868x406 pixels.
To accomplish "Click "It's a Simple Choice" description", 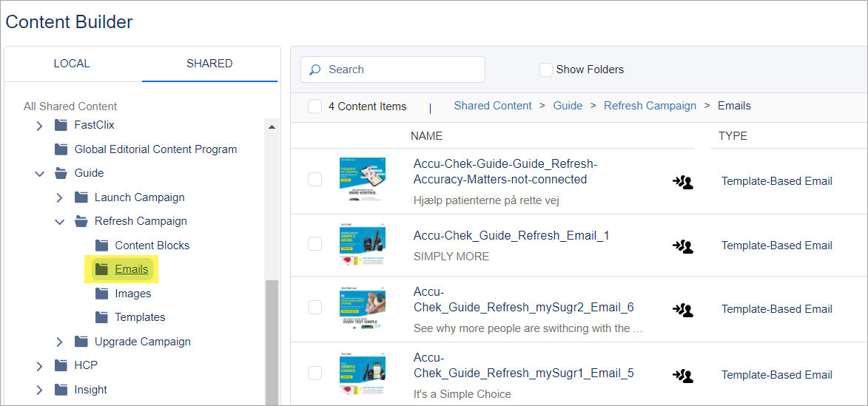I will [462, 394].
